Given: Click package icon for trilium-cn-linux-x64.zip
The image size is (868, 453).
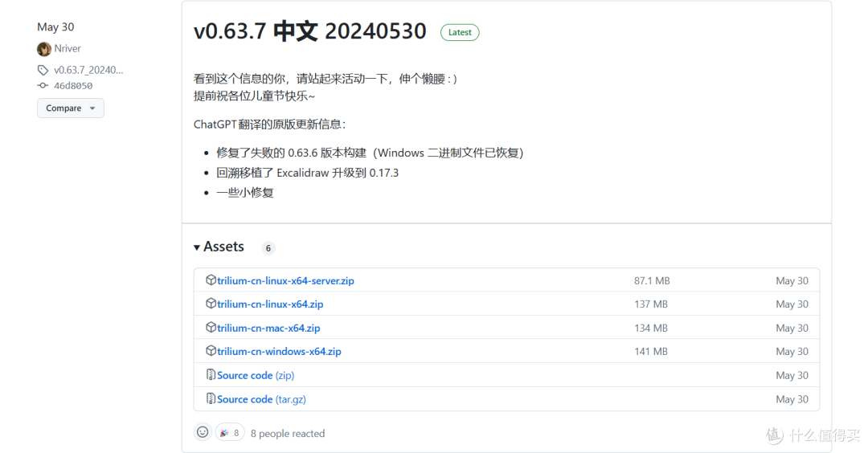Looking at the screenshot, I should tap(211, 304).
